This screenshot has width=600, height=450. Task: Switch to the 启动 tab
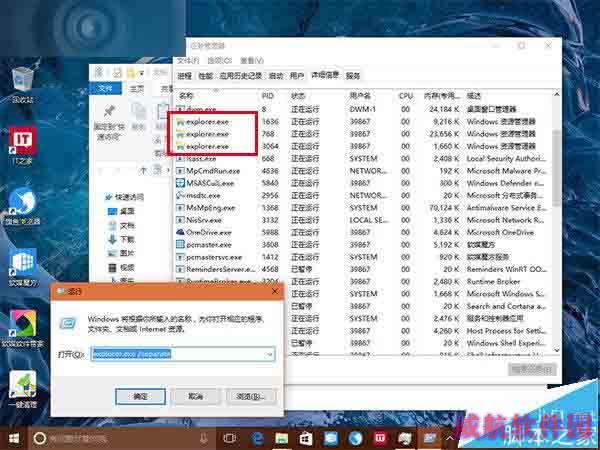(x=276, y=76)
